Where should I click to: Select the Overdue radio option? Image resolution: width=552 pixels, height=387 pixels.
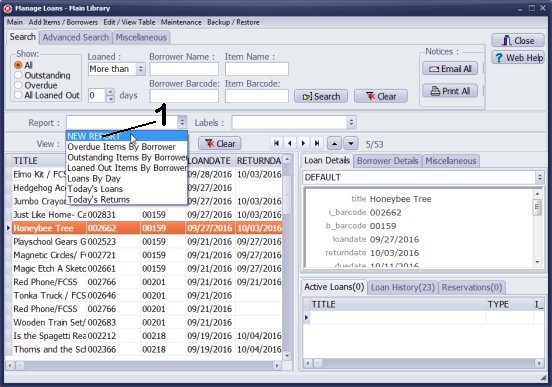(x=18, y=85)
